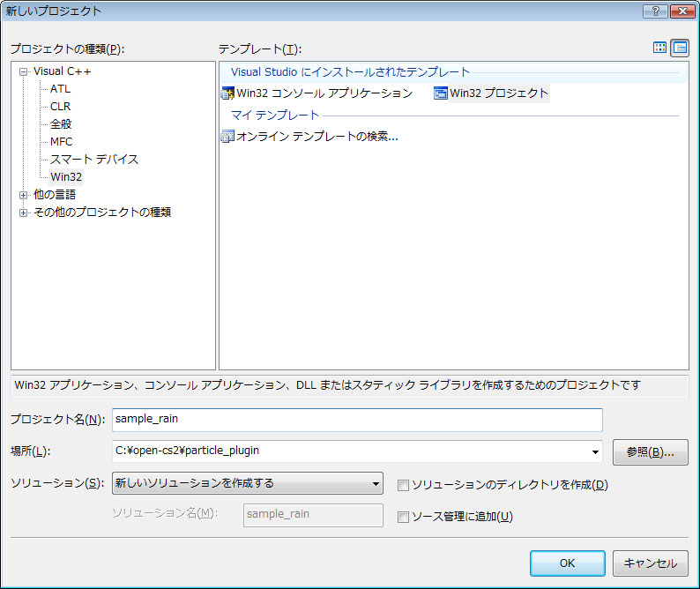Collapse the Visual C++ tree node
Image resolution: width=700 pixels, height=589 pixels.
click(23, 72)
